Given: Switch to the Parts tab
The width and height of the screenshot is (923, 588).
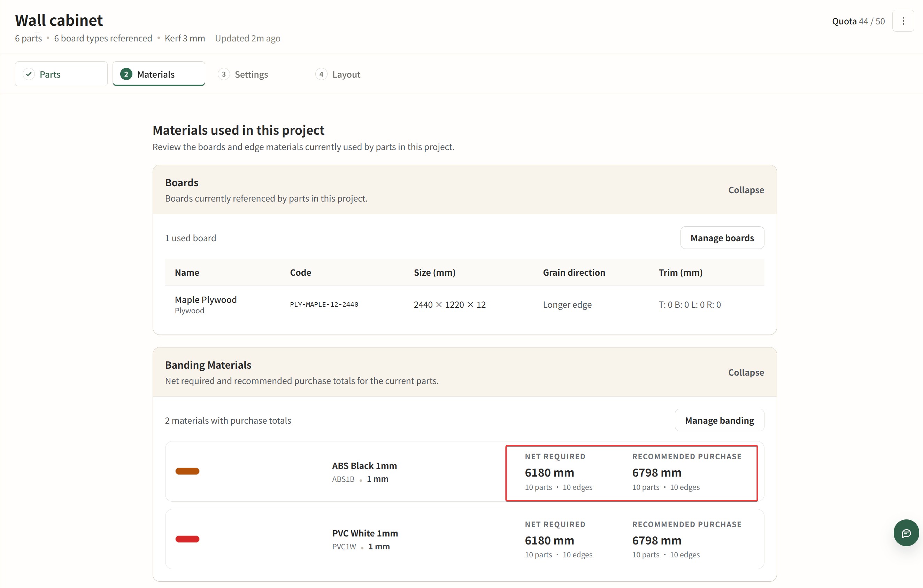Looking at the screenshot, I should click(50, 74).
